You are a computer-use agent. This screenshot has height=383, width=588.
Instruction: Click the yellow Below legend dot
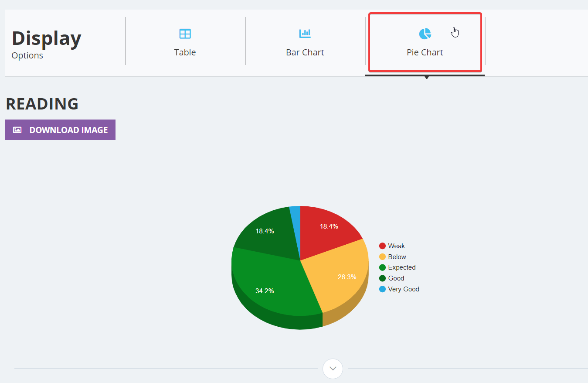(383, 257)
